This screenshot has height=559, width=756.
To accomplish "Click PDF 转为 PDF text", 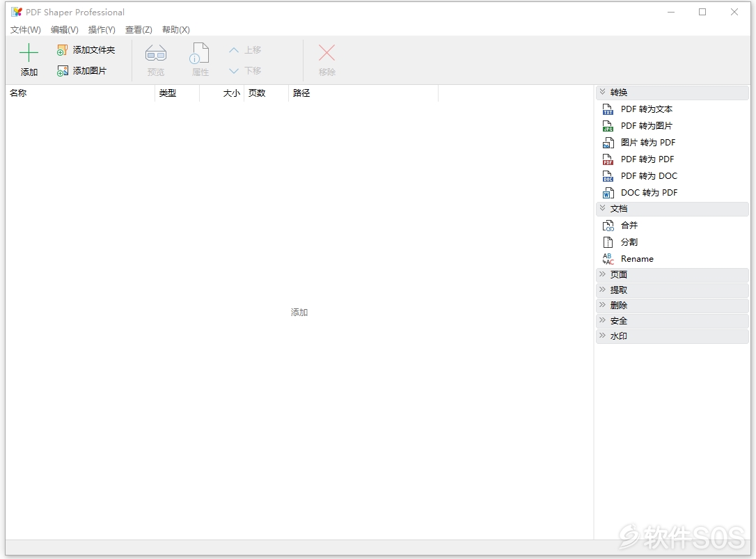I will click(647, 159).
